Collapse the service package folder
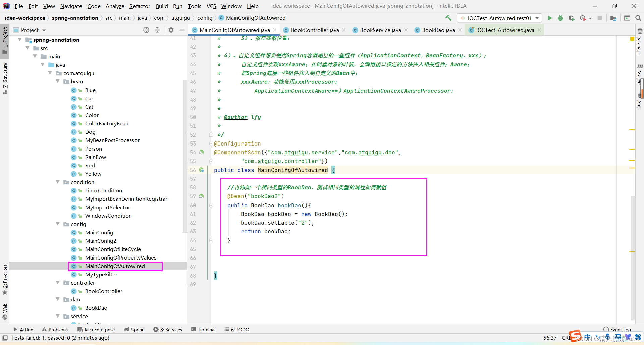Viewport: 644px width, 345px height. (58, 316)
